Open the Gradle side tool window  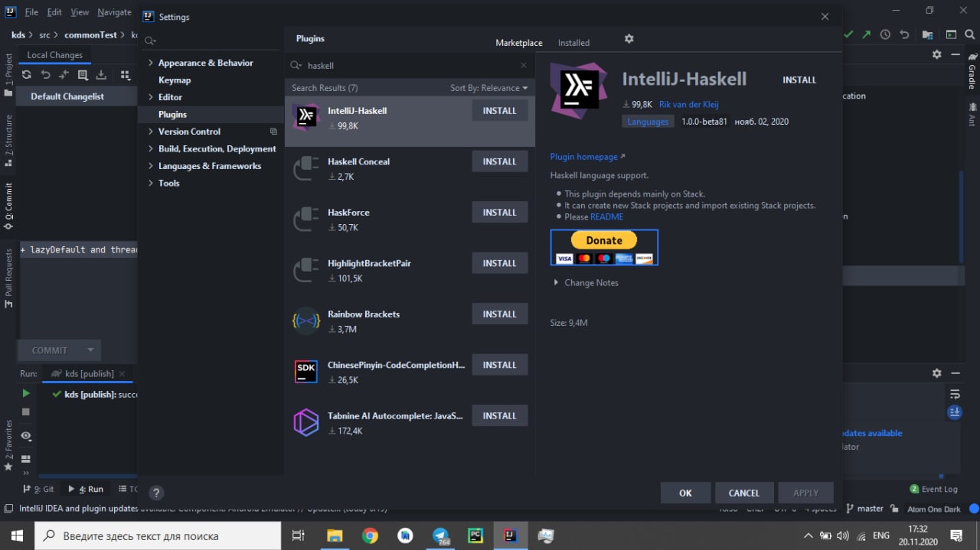972,70
